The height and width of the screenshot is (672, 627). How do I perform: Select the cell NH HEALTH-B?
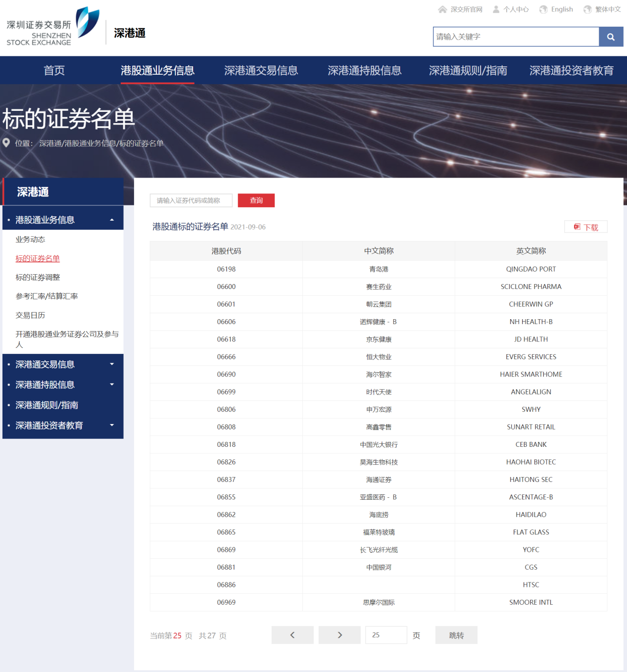pyautogui.click(x=531, y=322)
